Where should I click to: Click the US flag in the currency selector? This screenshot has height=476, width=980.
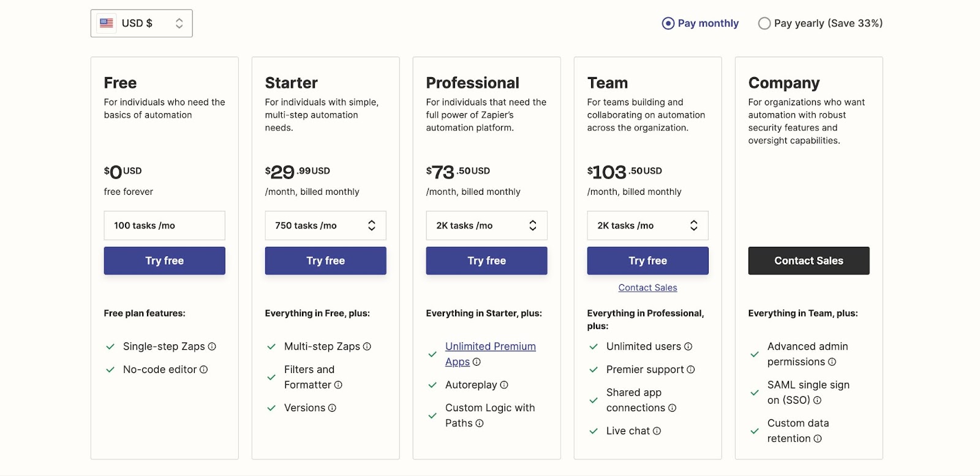click(107, 23)
